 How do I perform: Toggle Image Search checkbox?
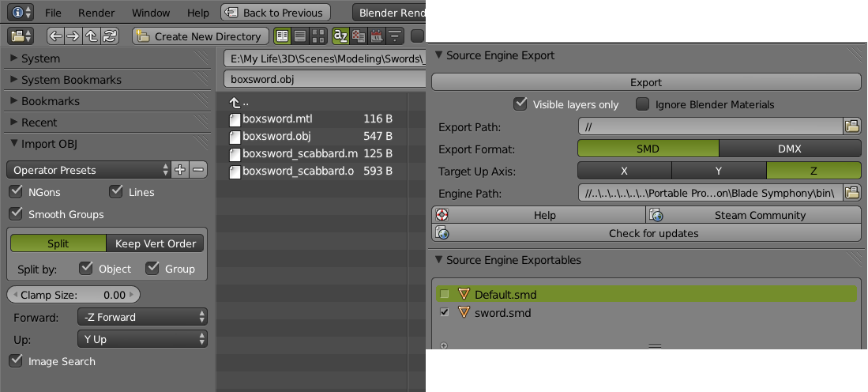[x=16, y=361]
